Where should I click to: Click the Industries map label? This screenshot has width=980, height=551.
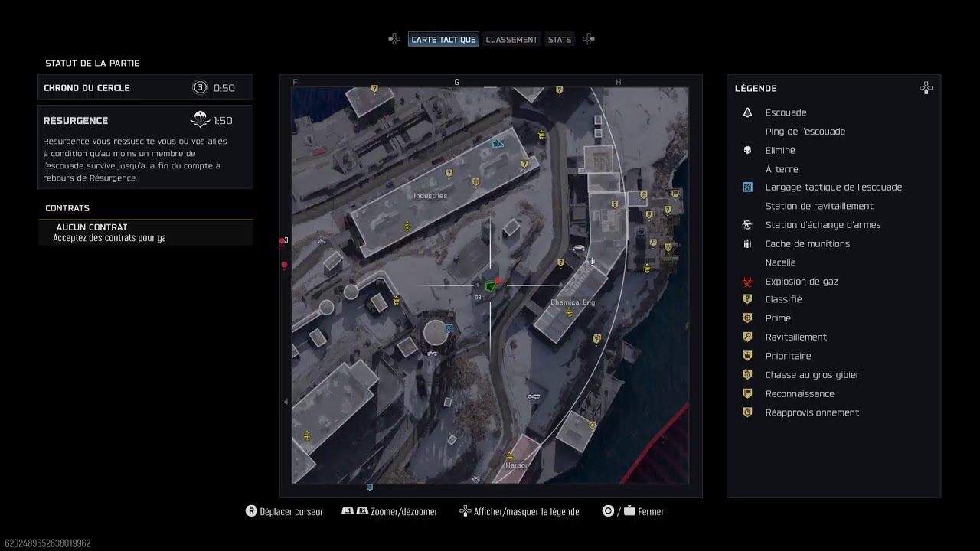pyautogui.click(x=430, y=196)
